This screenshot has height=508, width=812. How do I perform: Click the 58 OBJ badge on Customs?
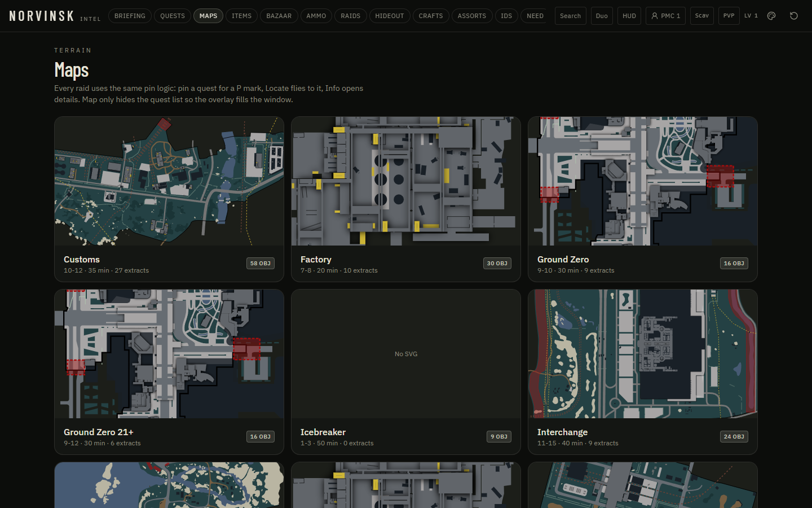point(261,264)
